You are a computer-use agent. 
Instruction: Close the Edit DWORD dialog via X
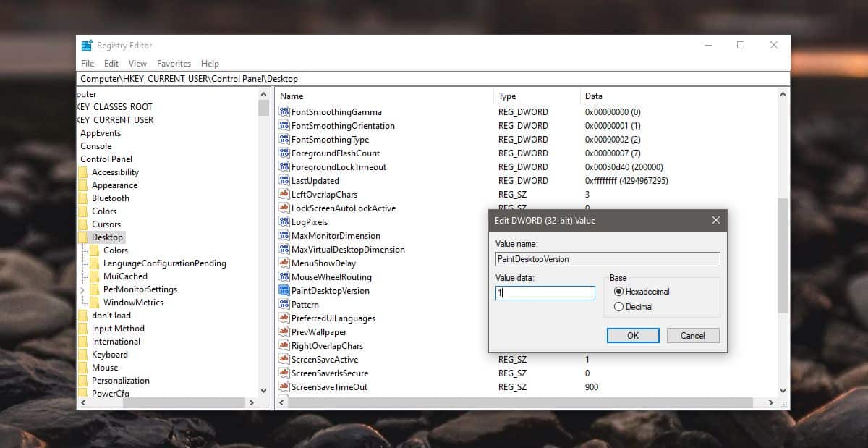716,220
